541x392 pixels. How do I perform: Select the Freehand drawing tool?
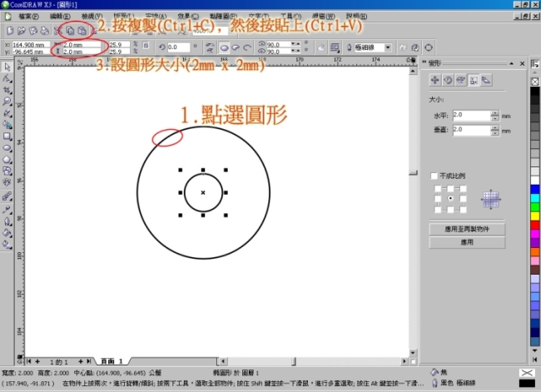point(7,113)
